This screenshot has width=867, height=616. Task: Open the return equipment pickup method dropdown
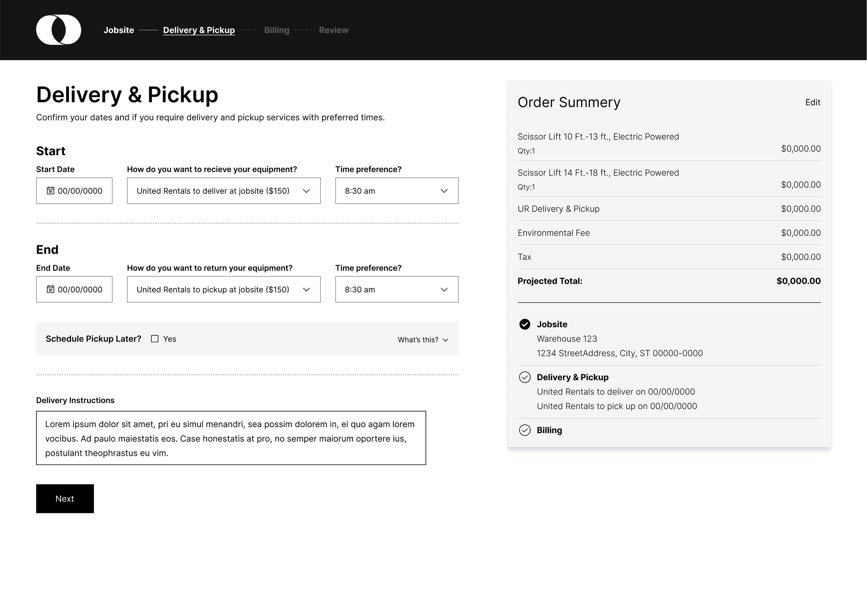coord(223,289)
